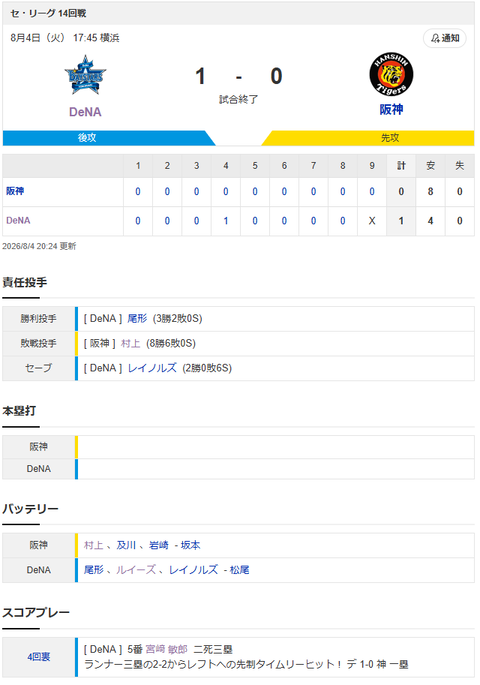
Task: Open save pitcher レイノルズ profile
Action: [152, 368]
